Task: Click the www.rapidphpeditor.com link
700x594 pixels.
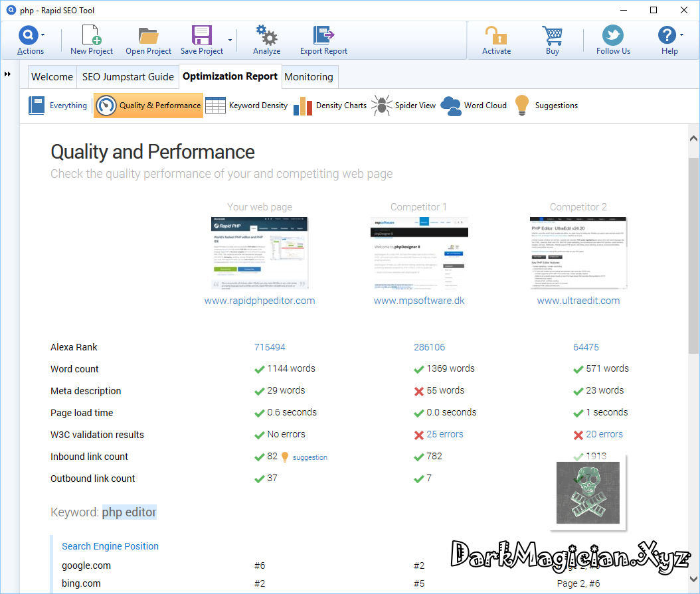Action: [x=260, y=301]
